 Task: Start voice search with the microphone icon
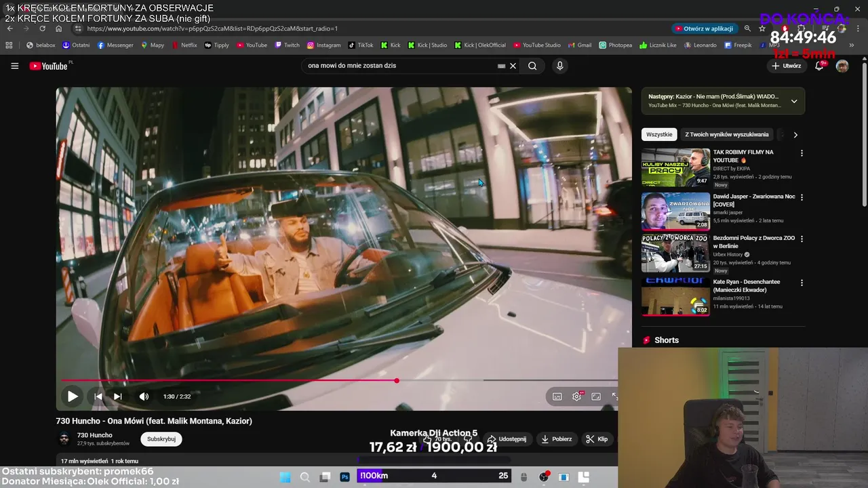pyautogui.click(x=559, y=66)
